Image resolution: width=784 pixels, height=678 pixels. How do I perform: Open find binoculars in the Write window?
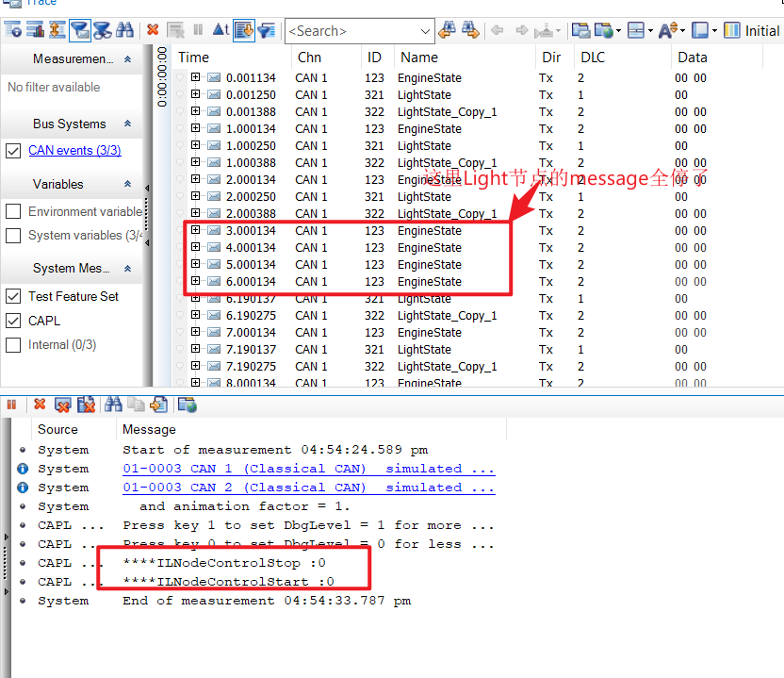click(x=113, y=405)
